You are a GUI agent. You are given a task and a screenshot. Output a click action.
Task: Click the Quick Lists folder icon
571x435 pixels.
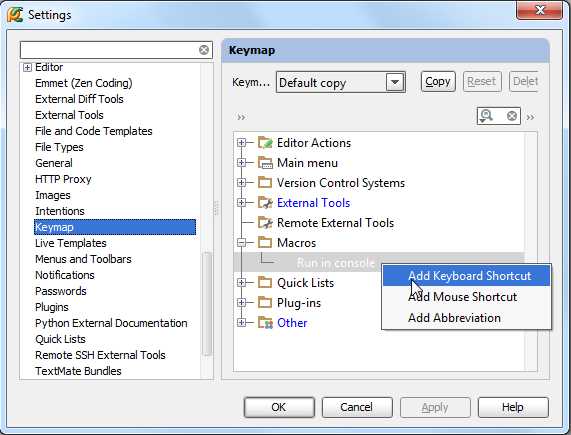pos(265,283)
